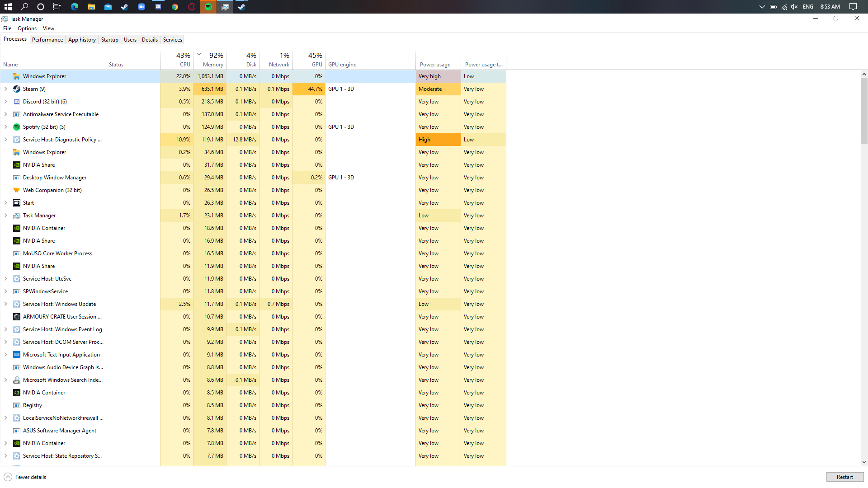Viewport: 868px width, 488px height.
Task: Click the Web Companion process icon
Action: click(x=17, y=190)
